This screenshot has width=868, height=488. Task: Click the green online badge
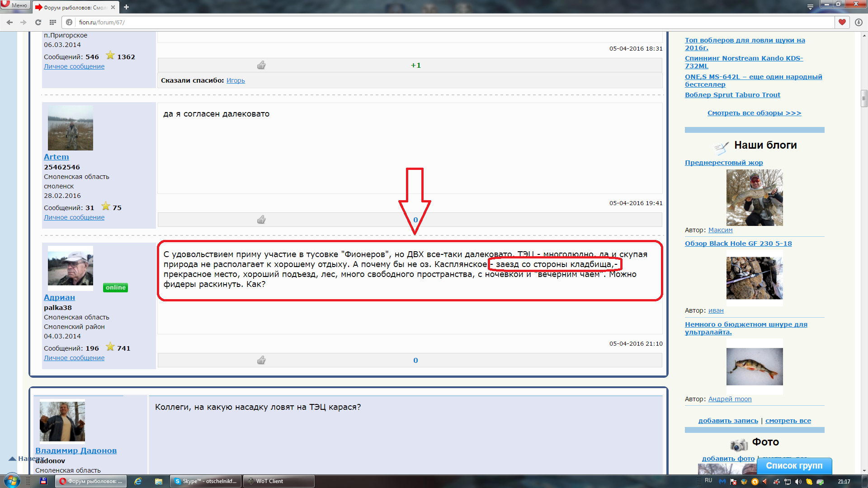pyautogui.click(x=115, y=287)
